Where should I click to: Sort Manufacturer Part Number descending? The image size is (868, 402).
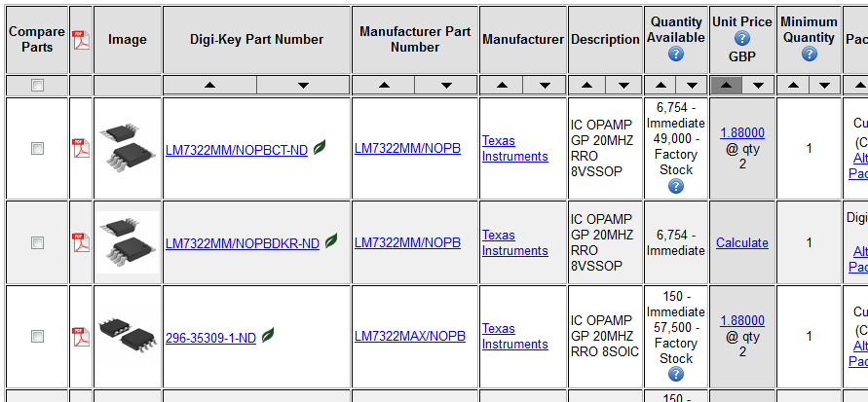pyautogui.click(x=446, y=85)
